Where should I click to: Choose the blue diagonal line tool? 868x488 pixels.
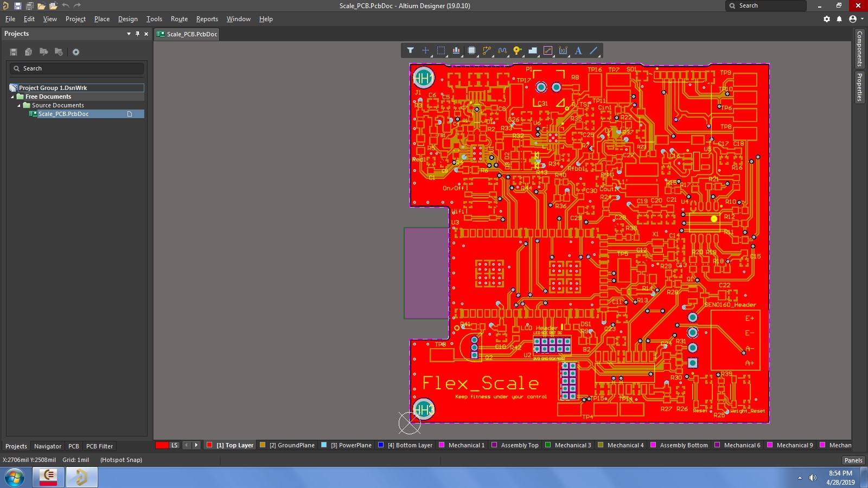coord(593,50)
